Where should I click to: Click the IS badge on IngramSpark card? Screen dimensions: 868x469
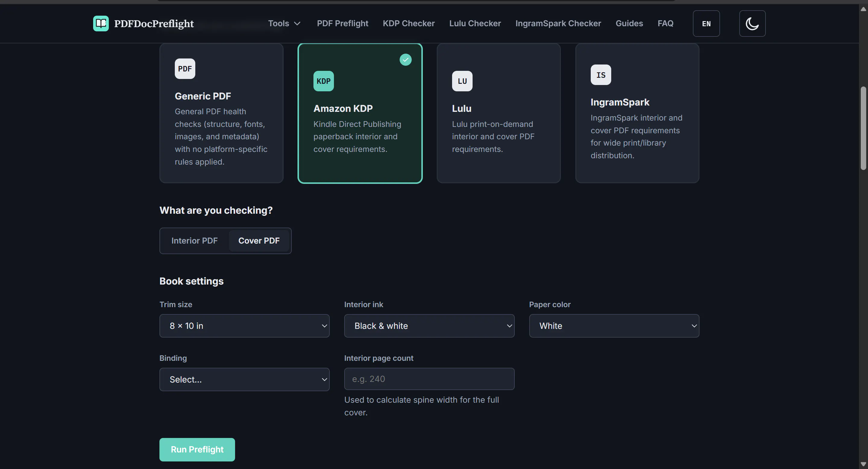coord(601,75)
